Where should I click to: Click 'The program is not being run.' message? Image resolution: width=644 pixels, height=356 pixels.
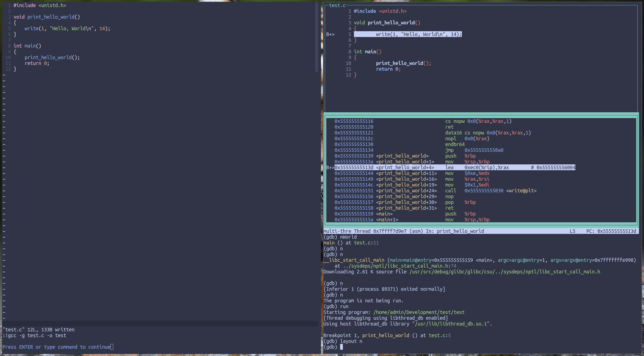[x=364, y=301]
